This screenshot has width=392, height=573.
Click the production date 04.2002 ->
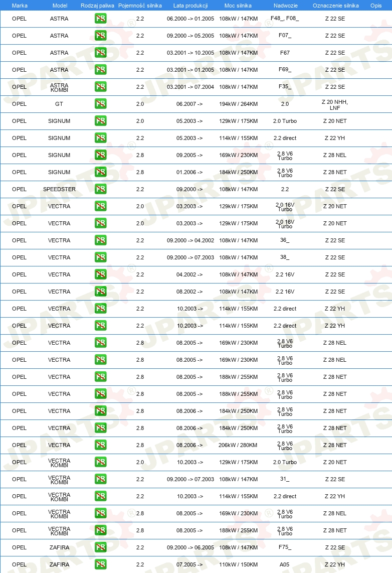189,274
